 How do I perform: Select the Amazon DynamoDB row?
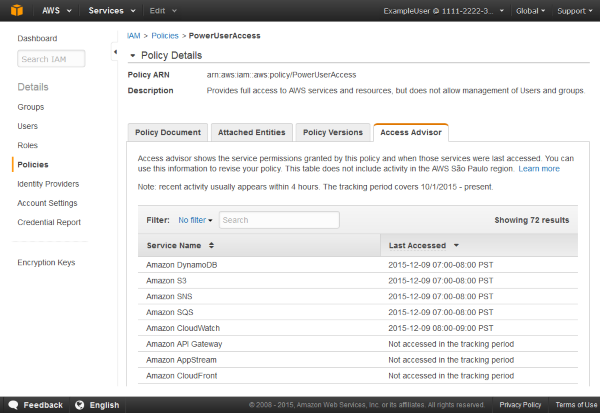point(358,265)
